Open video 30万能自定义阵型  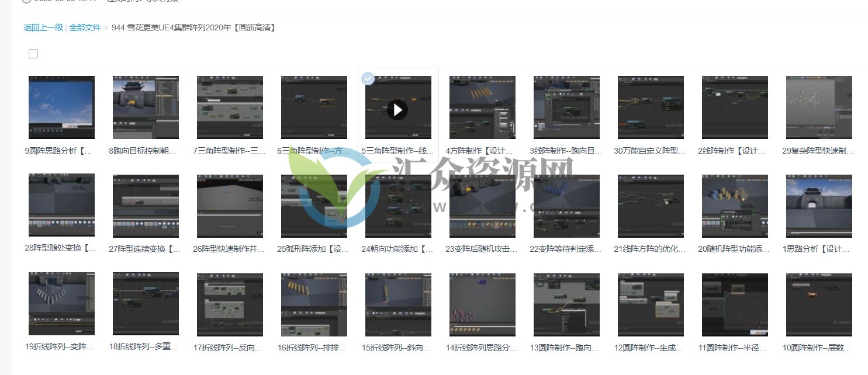pyautogui.click(x=651, y=107)
